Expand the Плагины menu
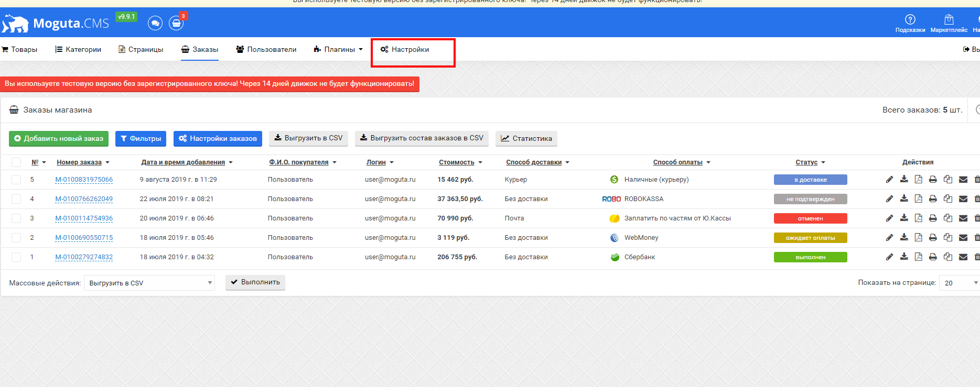Screen dimensions: 980x387 point(338,49)
